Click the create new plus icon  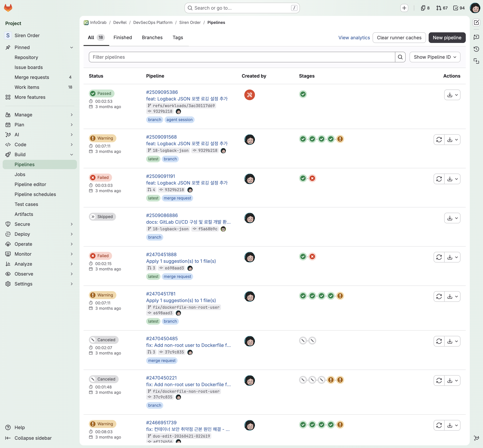tap(404, 8)
